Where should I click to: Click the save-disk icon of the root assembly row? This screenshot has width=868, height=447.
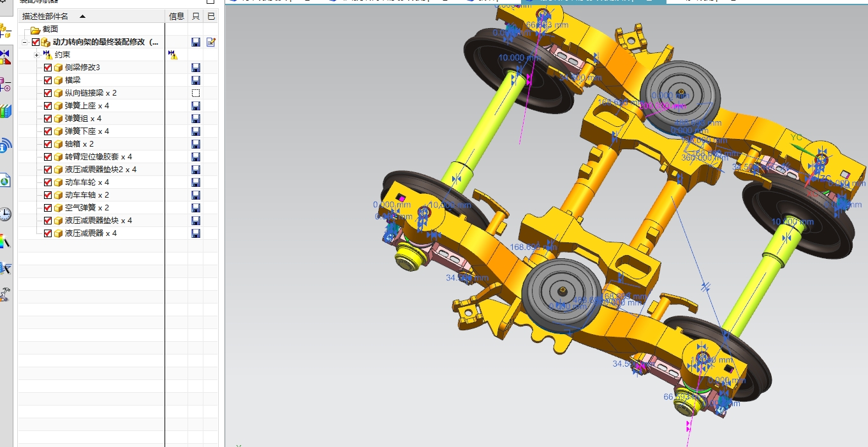pos(196,42)
